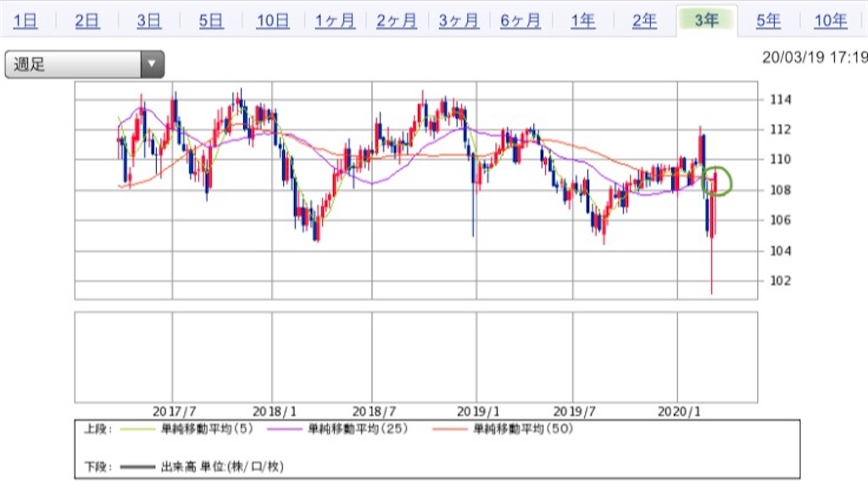This screenshot has width=868, height=485.
Task: Click the 20/03/19 timestamp text
Action: pos(814,58)
